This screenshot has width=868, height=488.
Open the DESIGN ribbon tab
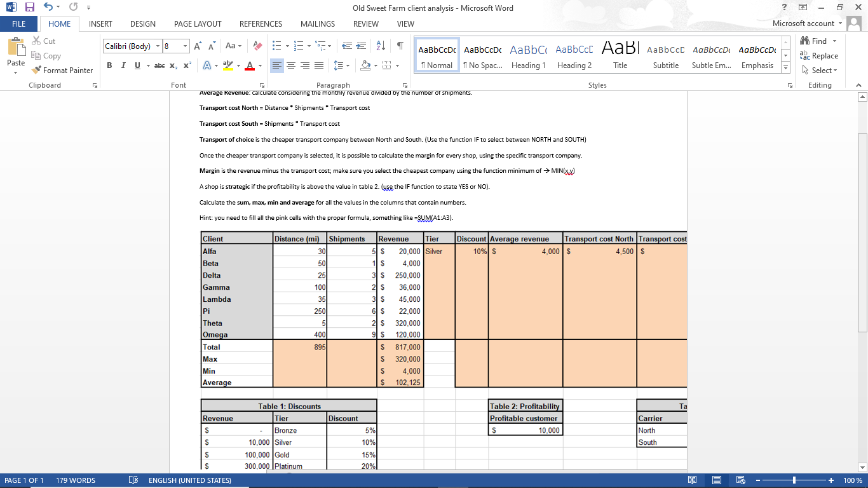point(142,24)
